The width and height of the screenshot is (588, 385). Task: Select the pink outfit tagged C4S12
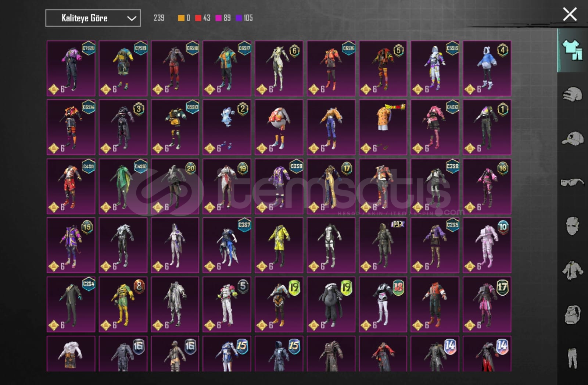[435, 127]
